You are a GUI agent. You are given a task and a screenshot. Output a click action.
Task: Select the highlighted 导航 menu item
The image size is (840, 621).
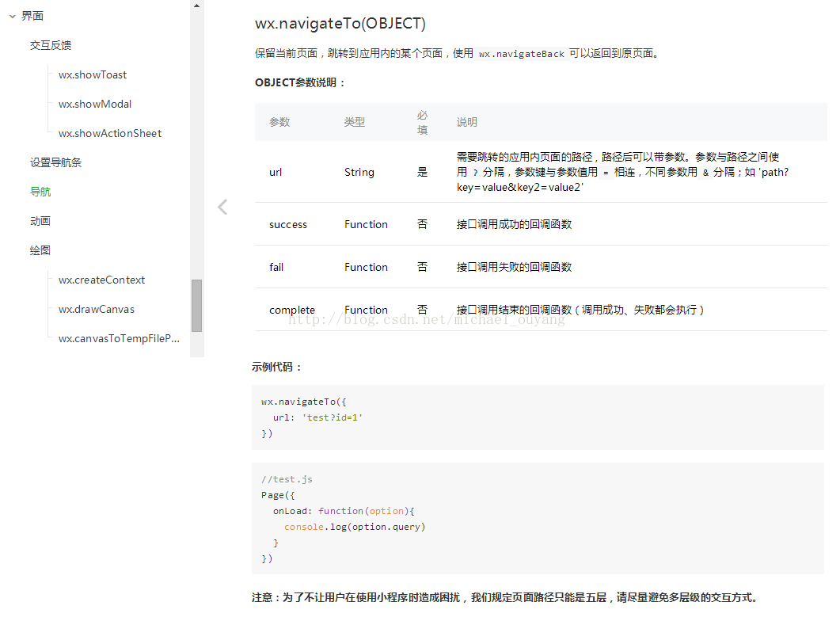pos(40,192)
